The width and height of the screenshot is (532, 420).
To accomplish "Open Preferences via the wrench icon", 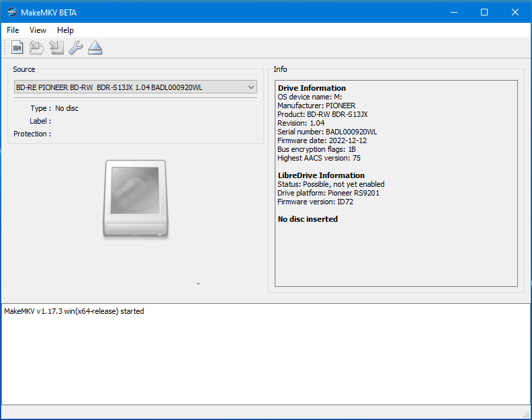I will click(76, 48).
